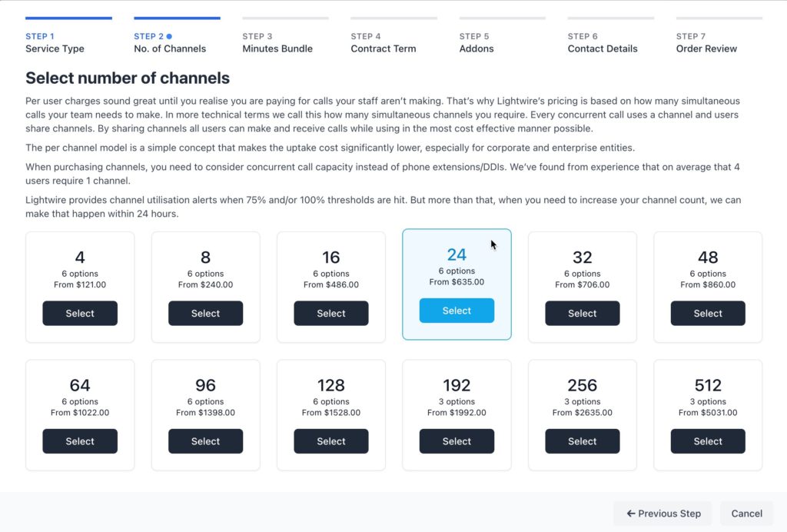The image size is (787, 532).
Task: Go to Step 1 Service Type
Action: 55,42
